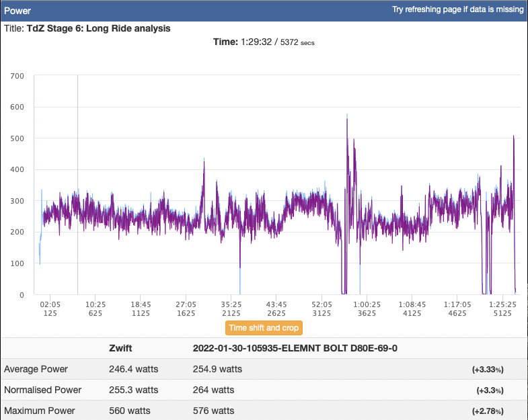Click the Power panel header
This screenshot has width=528, height=420.
point(18,11)
